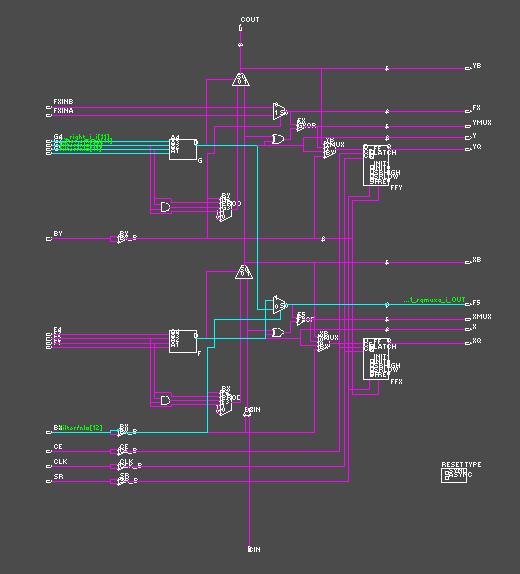Select the SR inverter mux
The height and width of the screenshot is (574, 520).
[121, 481]
